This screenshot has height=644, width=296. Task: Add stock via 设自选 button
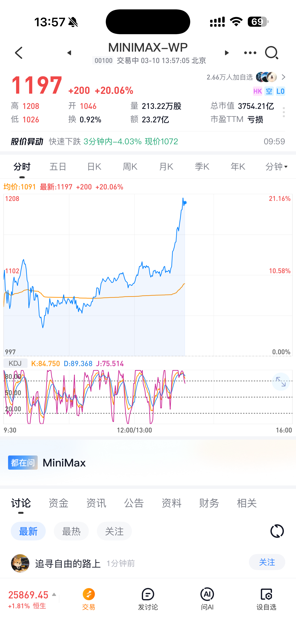pos(266,598)
